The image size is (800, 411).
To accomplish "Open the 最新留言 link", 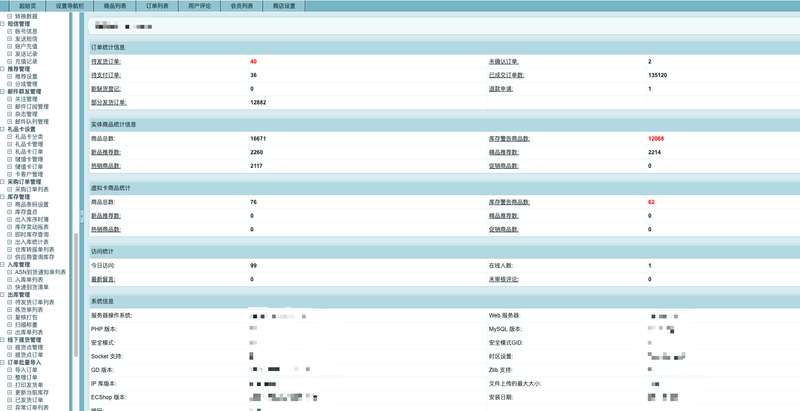I will coord(104,279).
